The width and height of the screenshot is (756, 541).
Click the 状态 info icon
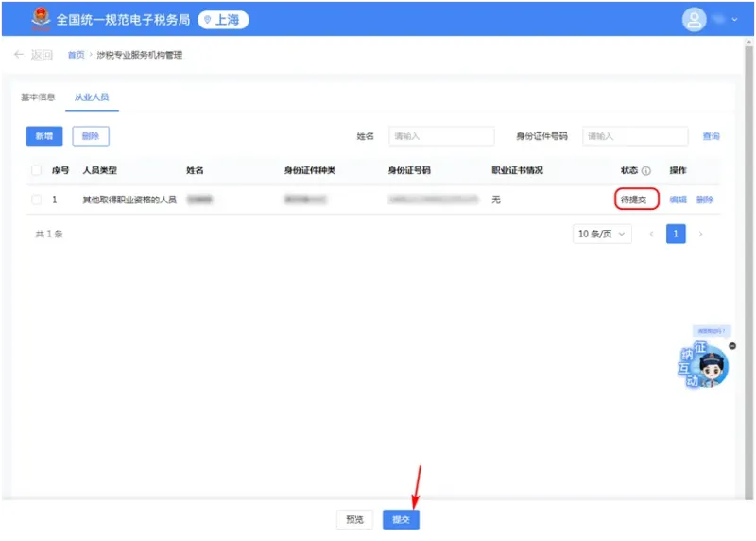point(646,171)
